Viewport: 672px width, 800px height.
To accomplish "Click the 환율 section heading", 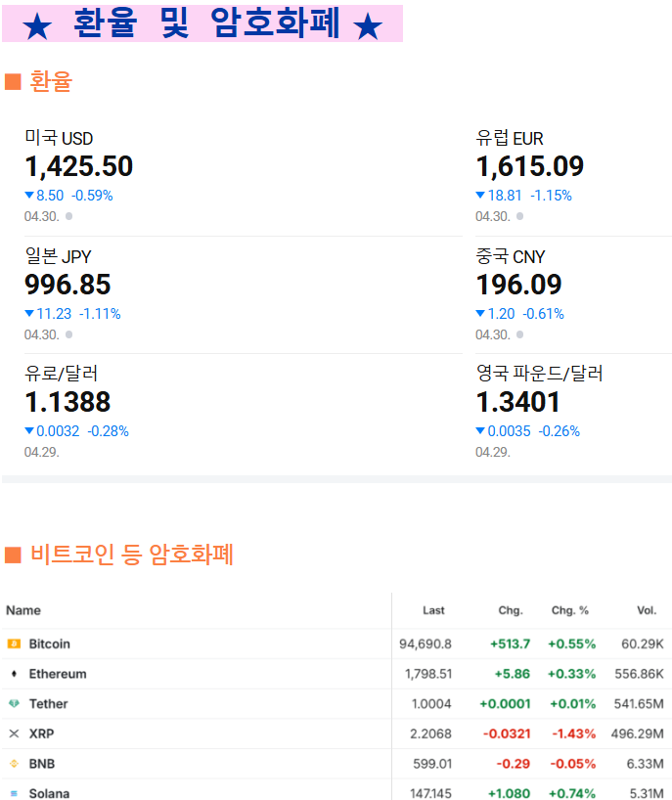I will [51, 81].
